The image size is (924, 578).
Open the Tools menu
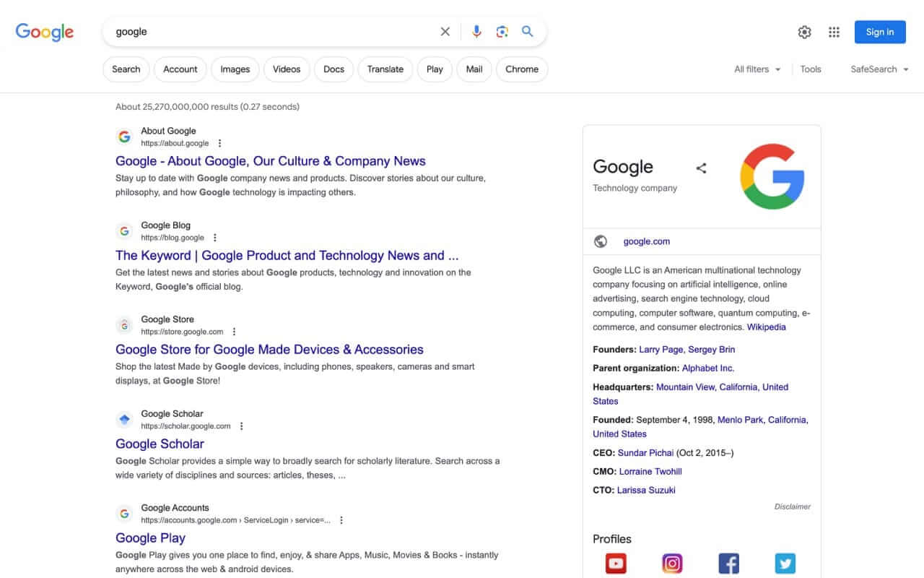pyautogui.click(x=811, y=69)
